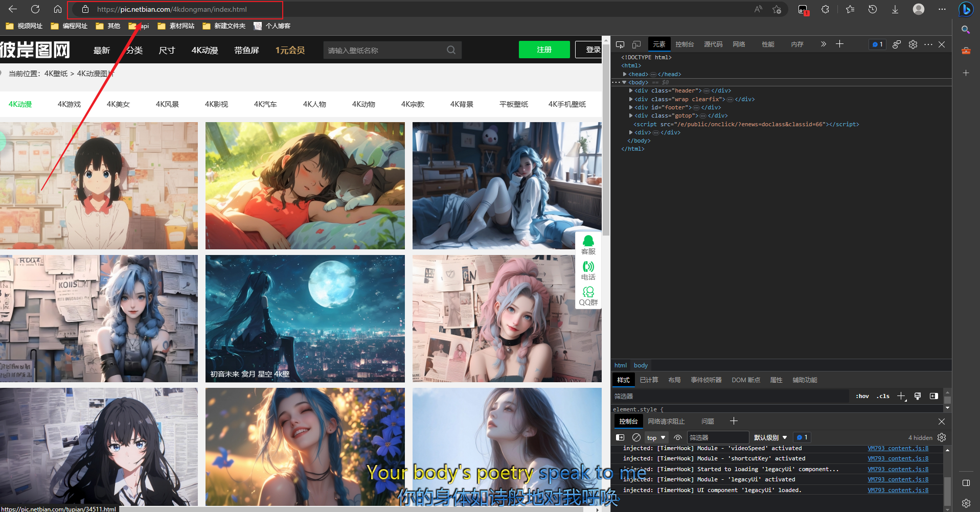Viewport: 980px width, 512px height.
Task: Start Read Aloud from address bar
Action: pyautogui.click(x=758, y=9)
